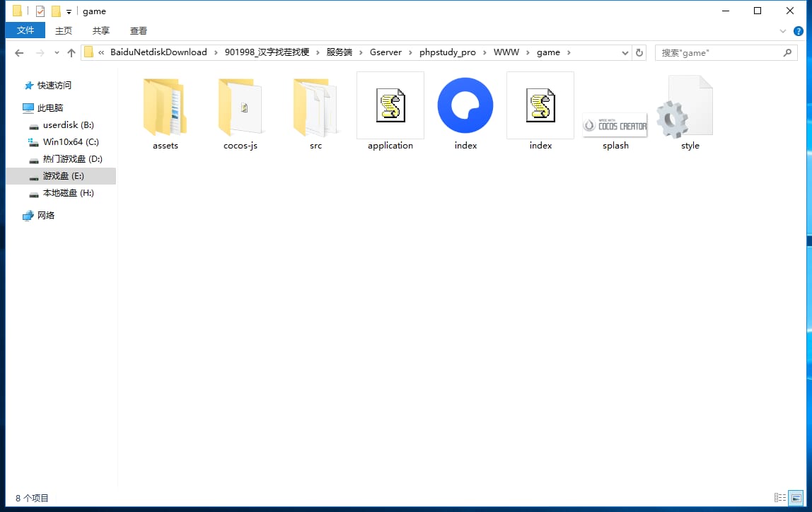
Task: Select the style file with gear icon
Action: [690, 108]
